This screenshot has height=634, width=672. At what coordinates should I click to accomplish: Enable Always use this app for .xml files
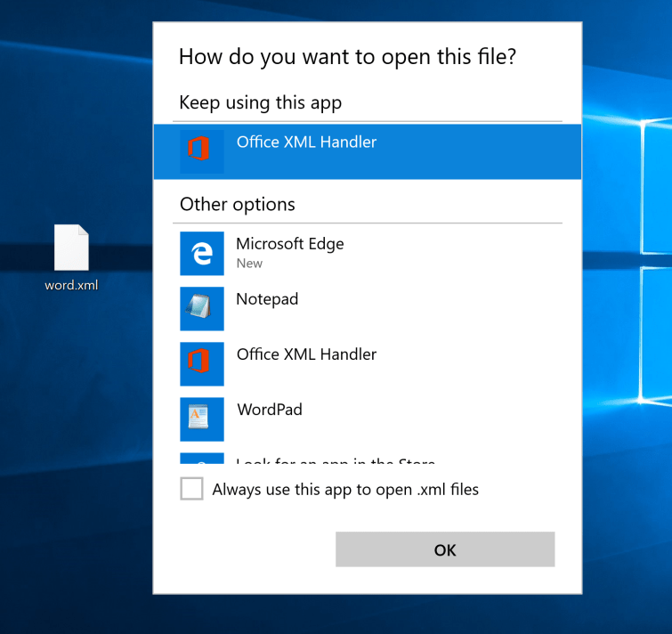pyautogui.click(x=191, y=489)
